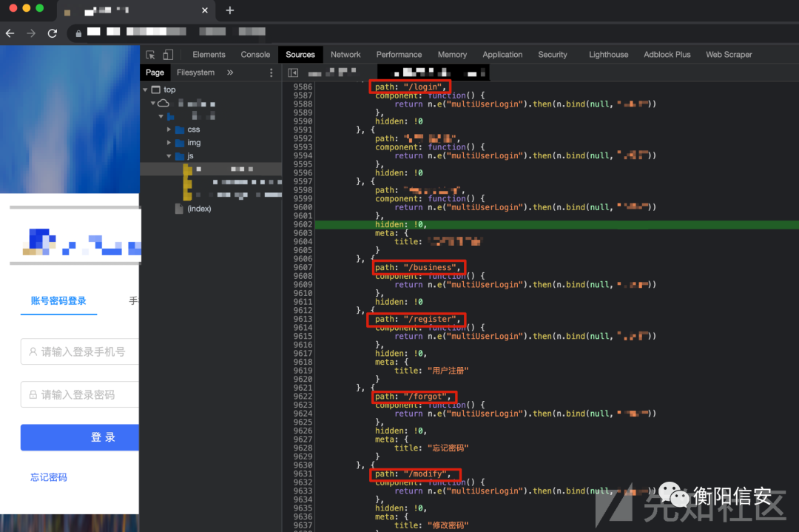Open the Adblock Plus tab
This screenshot has height=532, width=799.
pyautogui.click(x=667, y=55)
